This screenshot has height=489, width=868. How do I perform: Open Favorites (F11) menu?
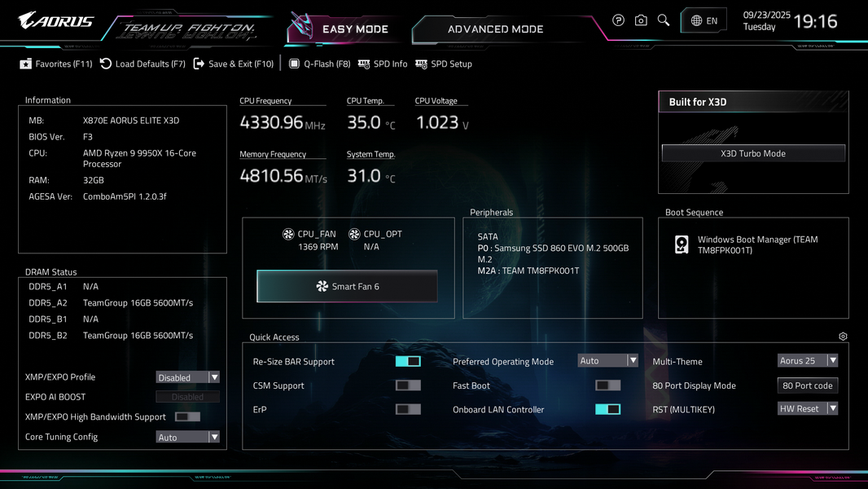56,64
